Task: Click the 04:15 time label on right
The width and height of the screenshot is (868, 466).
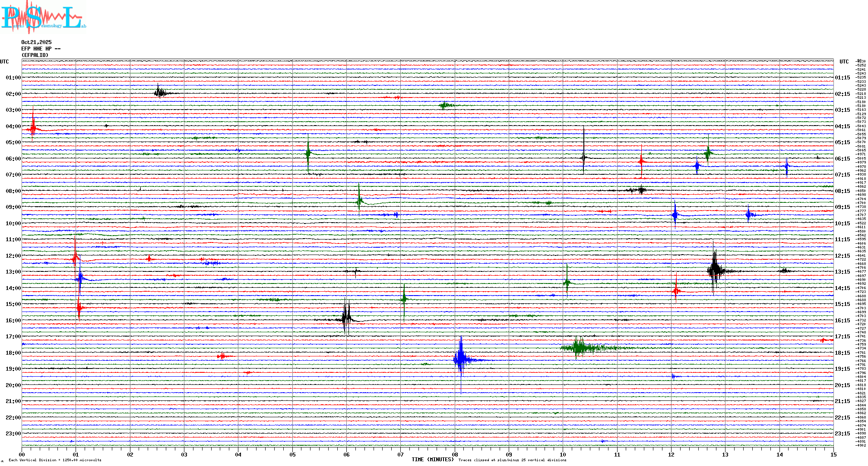Action: [842, 126]
